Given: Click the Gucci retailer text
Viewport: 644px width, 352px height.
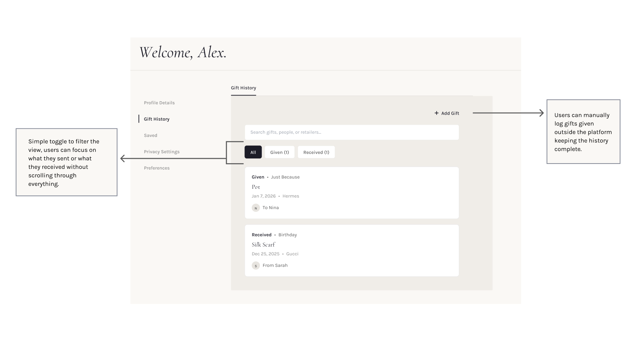Looking at the screenshot, I should pos(292,254).
